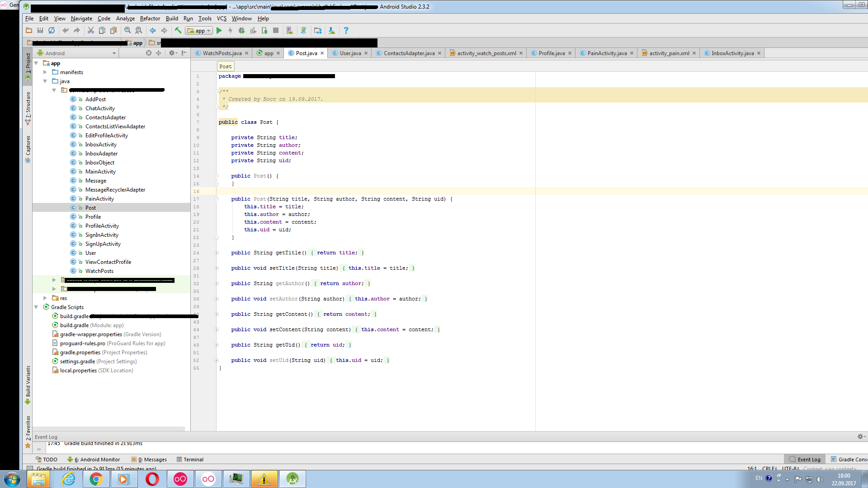Screen dimensions: 868x488
Task: Toggle the Event Log tool window button
Action: tap(805, 460)
